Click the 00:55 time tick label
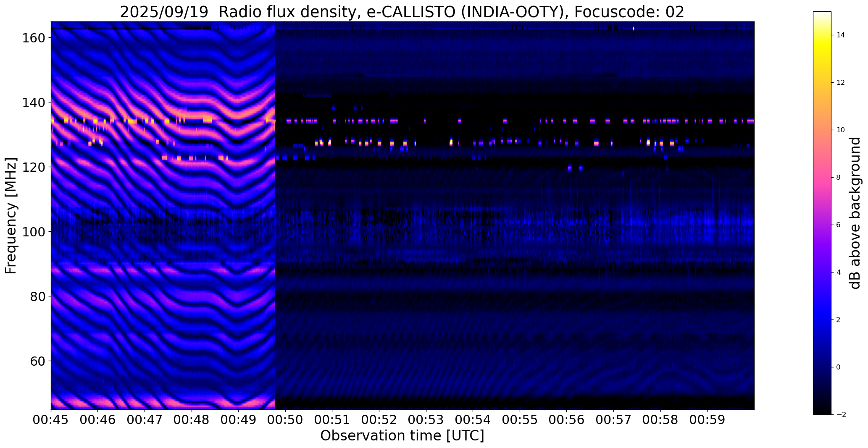868x448 pixels. pyautogui.click(x=520, y=420)
